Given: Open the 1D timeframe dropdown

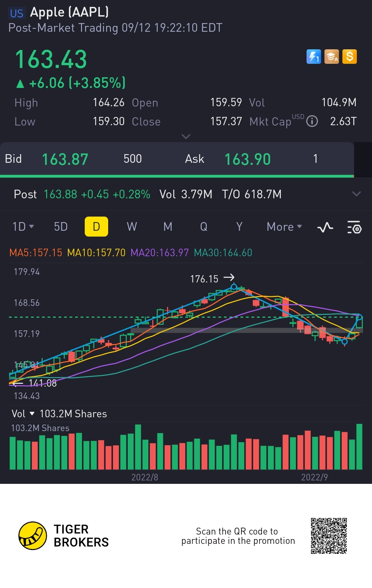Looking at the screenshot, I should (x=23, y=227).
